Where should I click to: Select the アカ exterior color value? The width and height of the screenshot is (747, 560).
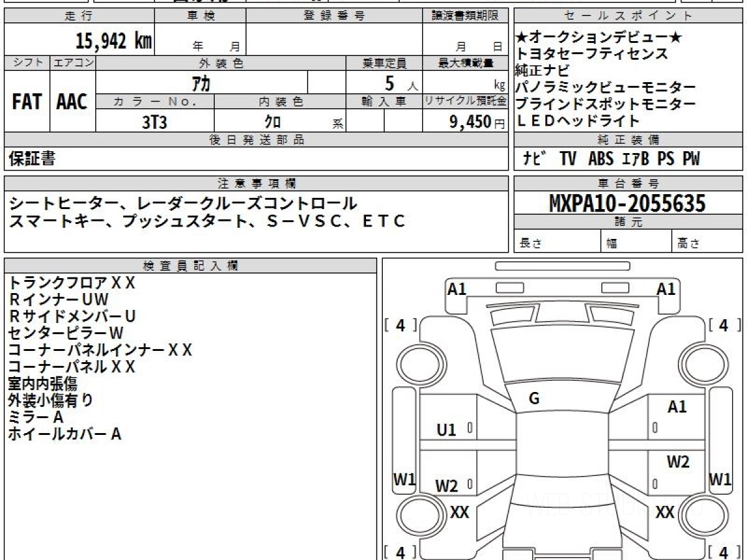202,82
